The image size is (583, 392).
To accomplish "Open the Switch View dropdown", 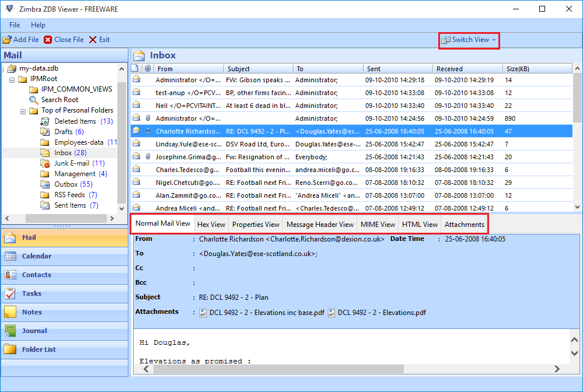I will coord(469,40).
